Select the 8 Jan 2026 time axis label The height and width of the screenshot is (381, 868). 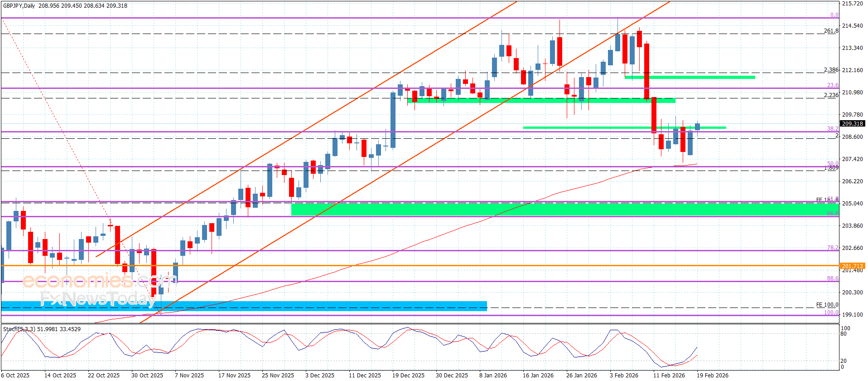coord(493,375)
